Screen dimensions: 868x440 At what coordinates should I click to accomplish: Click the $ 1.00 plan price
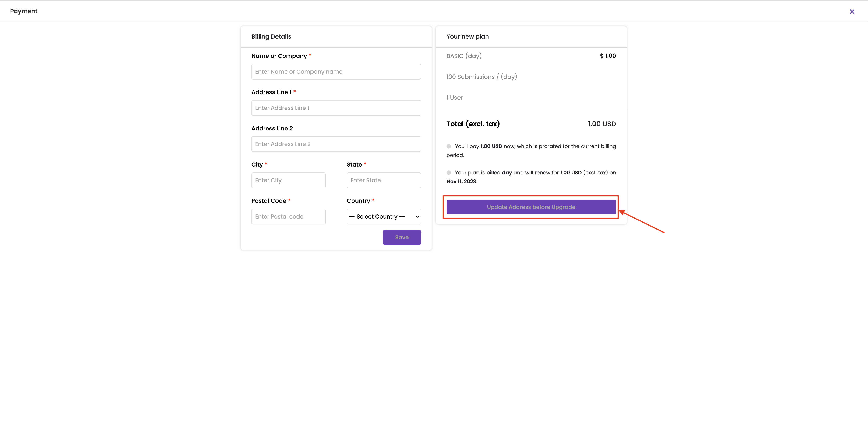[608, 56]
